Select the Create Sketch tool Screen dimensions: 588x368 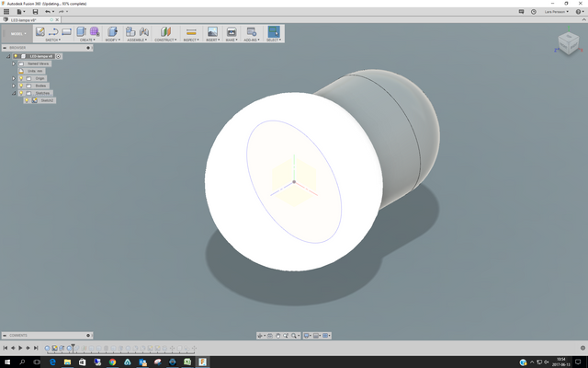click(40, 31)
